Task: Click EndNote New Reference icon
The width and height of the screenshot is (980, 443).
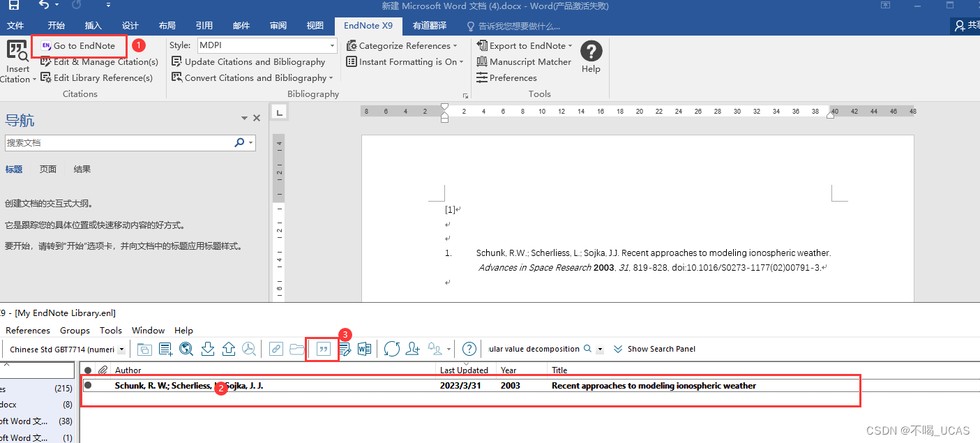Action: coord(165,350)
